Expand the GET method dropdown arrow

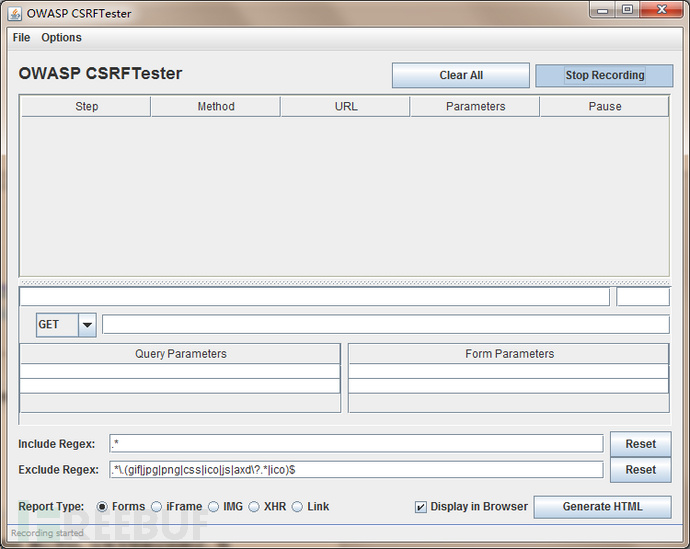coord(87,325)
